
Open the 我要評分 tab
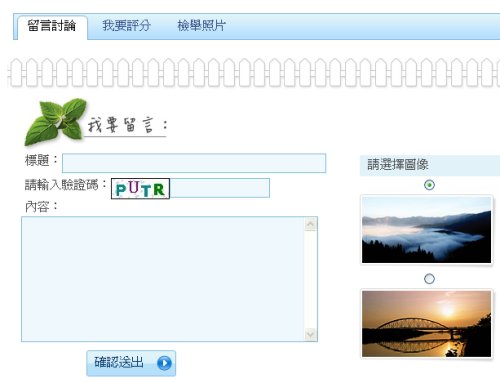click(126, 26)
